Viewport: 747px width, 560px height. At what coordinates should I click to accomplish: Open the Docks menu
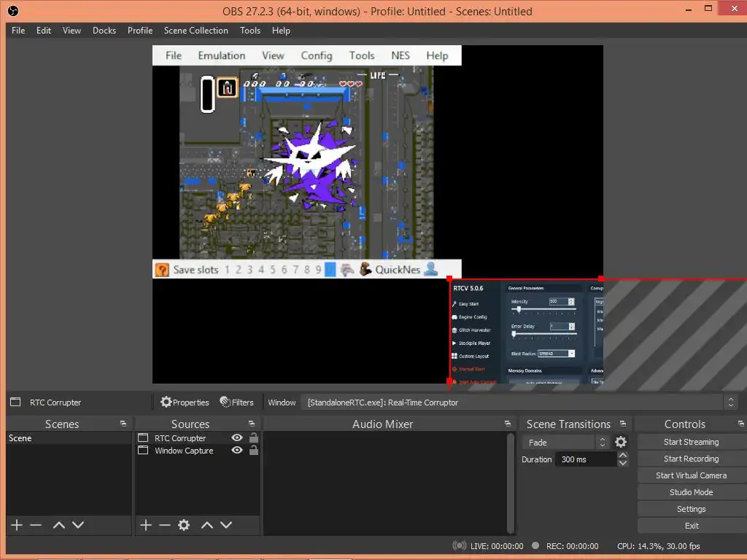[x=104, y=31]
